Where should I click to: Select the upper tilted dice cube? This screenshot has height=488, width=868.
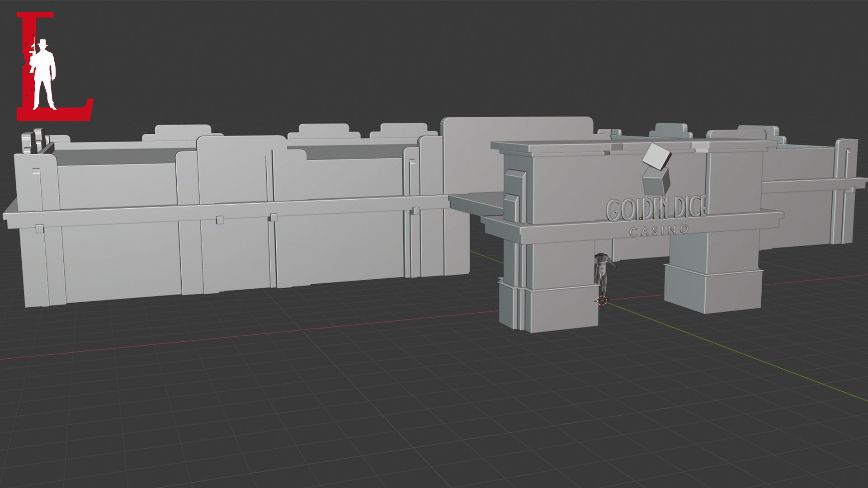656,156
